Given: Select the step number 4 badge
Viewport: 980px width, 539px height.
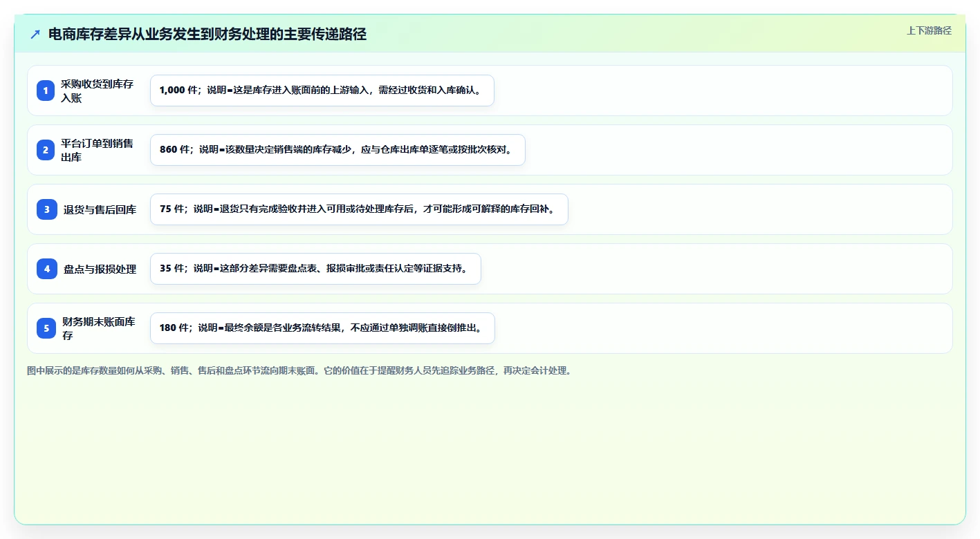Looking at the screenshot, I should tap(46, 269).
